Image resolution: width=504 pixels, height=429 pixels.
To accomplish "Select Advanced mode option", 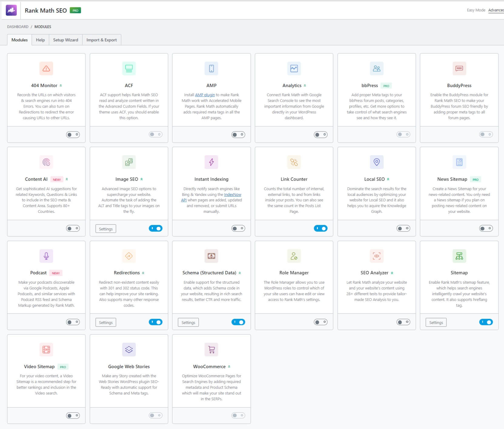I will [496, 10].
